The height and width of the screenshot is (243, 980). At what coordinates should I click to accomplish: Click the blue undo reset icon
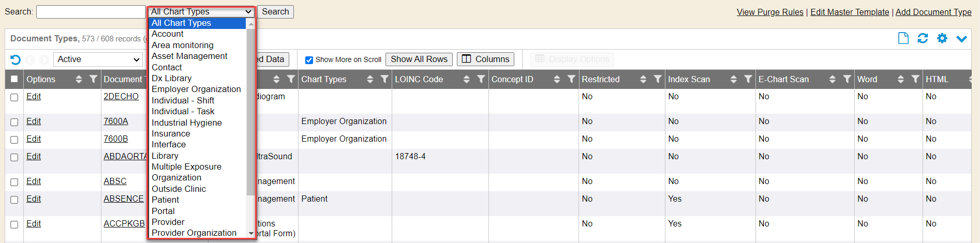pos(16,59)
